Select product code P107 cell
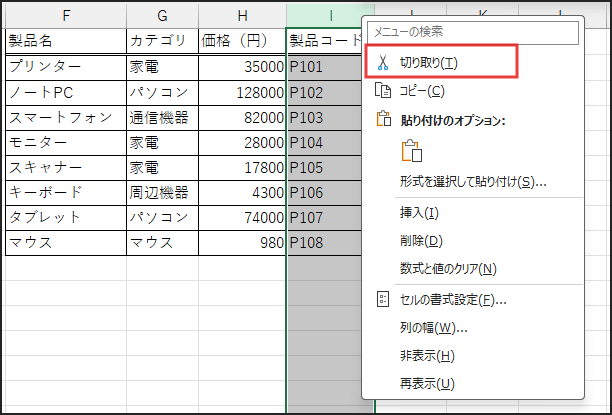612x415 pixels. [325, 218]
